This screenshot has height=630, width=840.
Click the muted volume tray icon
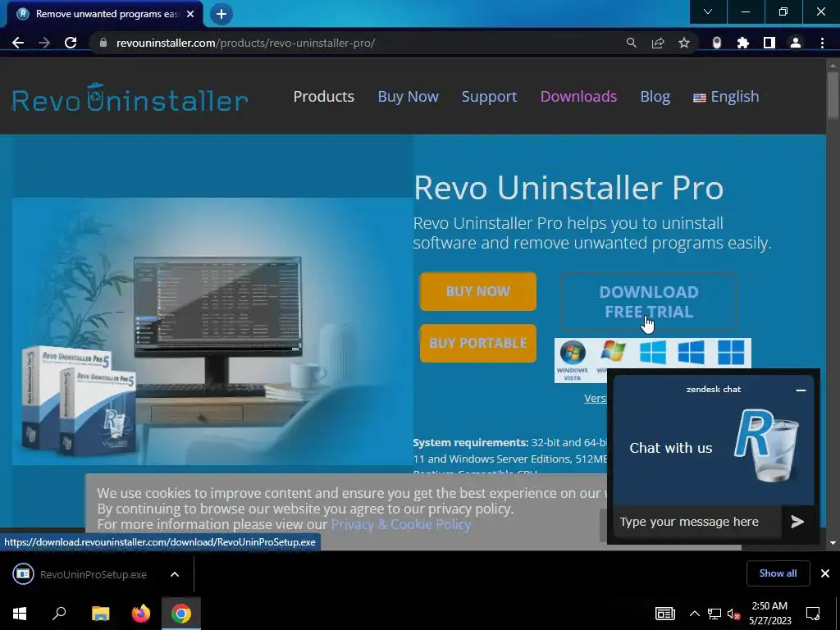[734, 614]
